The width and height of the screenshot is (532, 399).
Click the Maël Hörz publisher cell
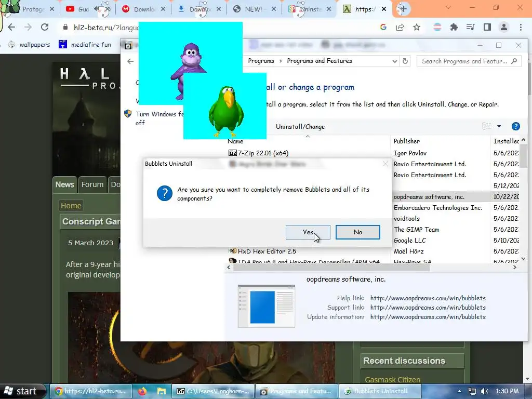tap(408, 251)
